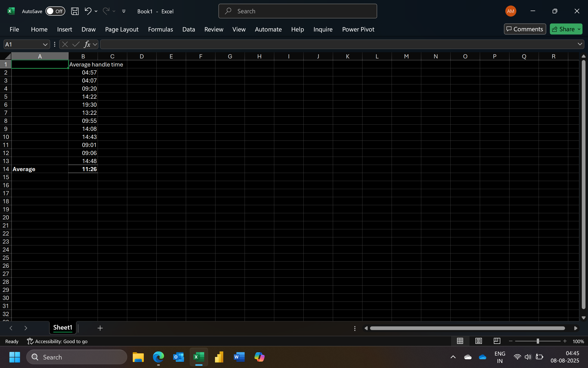Screen dimensions: 588x368
Task: Click the AM account avatar
Action: click(x=511, y=11)
